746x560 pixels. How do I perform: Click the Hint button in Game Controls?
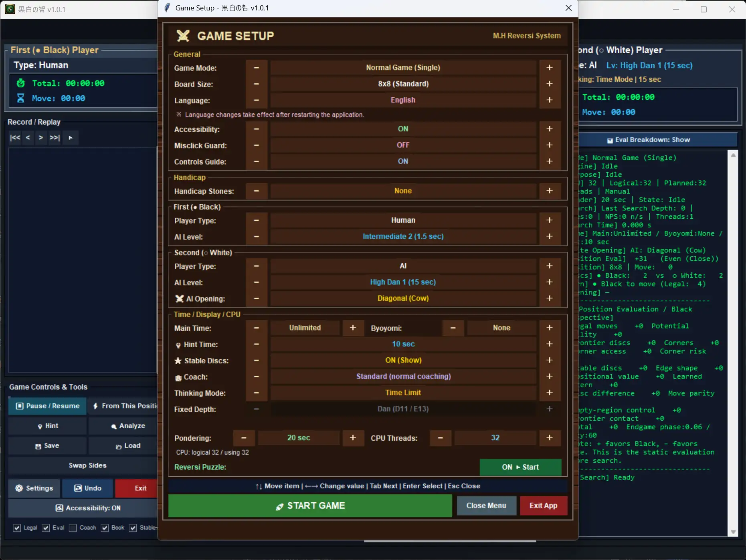pyautogui.click(x=48, y=426)
